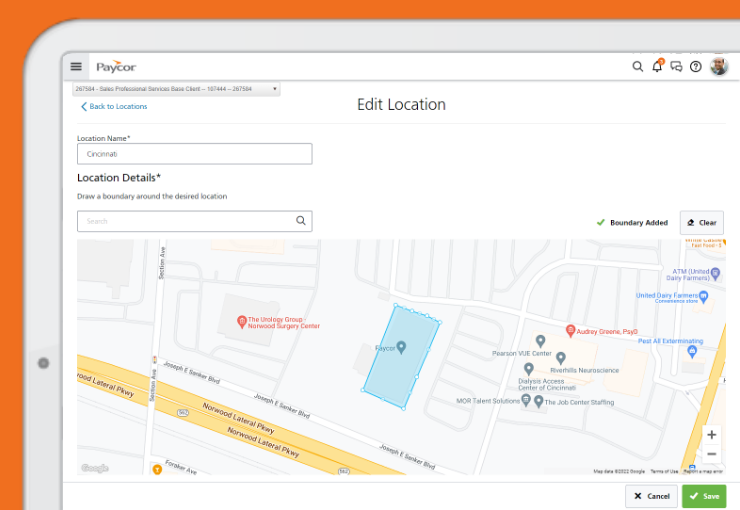Click the magnifier icon in location search box
Image resolution: width=740 pixels, height=510 pixels.
pos(301,220)
